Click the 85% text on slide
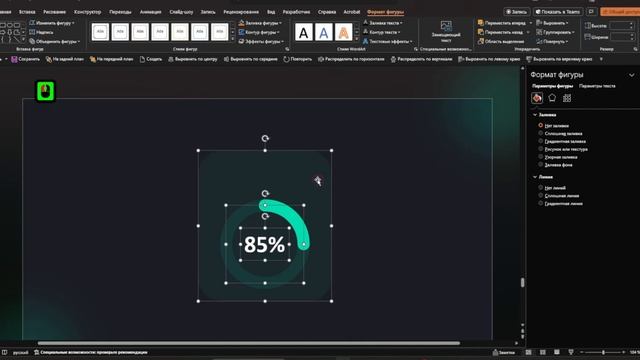Screen dimensions: 640x360 264,244
